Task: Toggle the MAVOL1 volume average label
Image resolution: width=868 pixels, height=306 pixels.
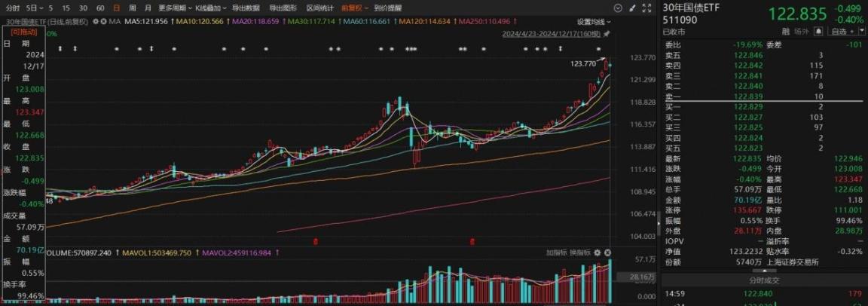Action: [x=157, y=253]
